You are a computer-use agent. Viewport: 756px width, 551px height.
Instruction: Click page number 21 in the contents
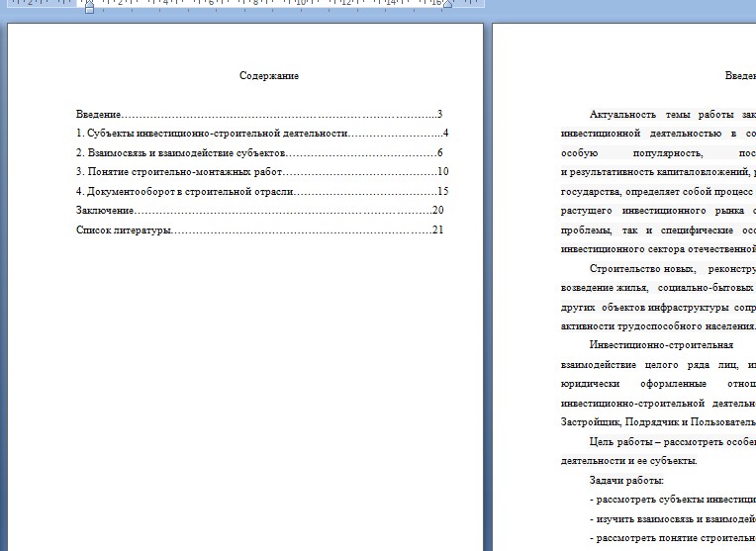[438, 230]
